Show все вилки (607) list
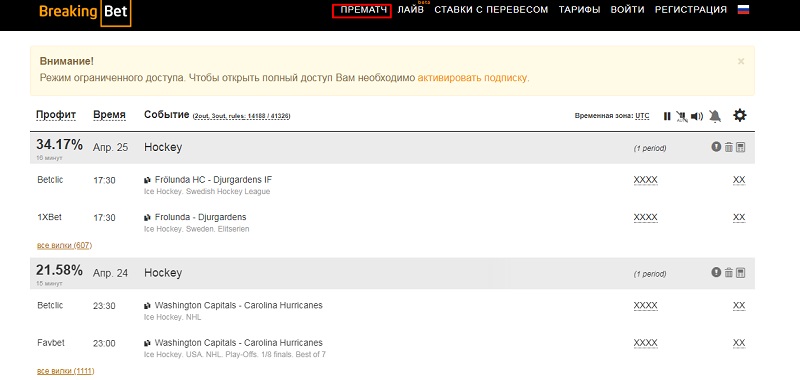The width and height of the screenshot is (800, 380). pos(64,245)
